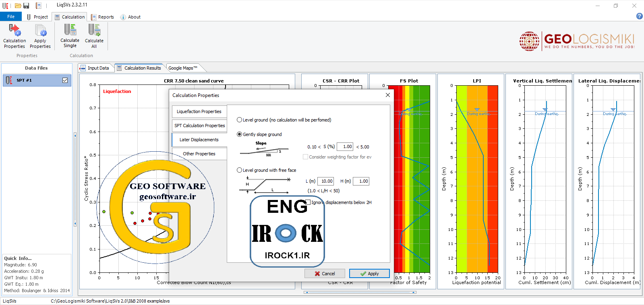Viewport: 644px width, 305px height.
Task: Open SPT Calculation Properties section
Action: 199,126
